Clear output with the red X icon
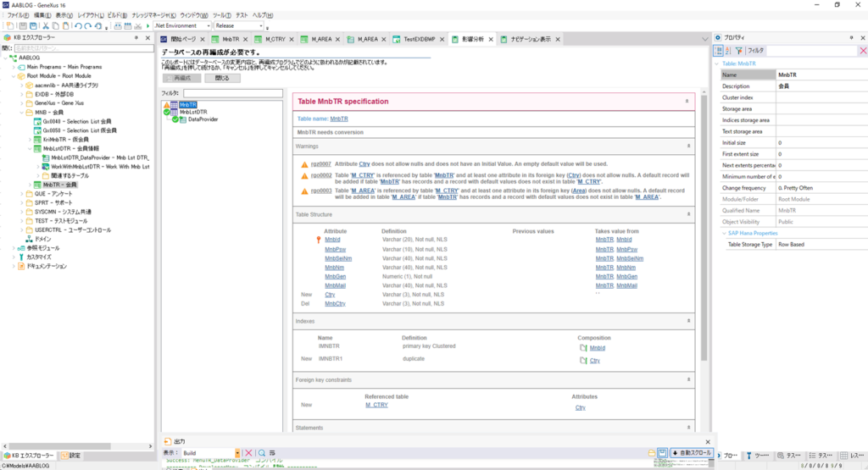 (x=248, y=453)
